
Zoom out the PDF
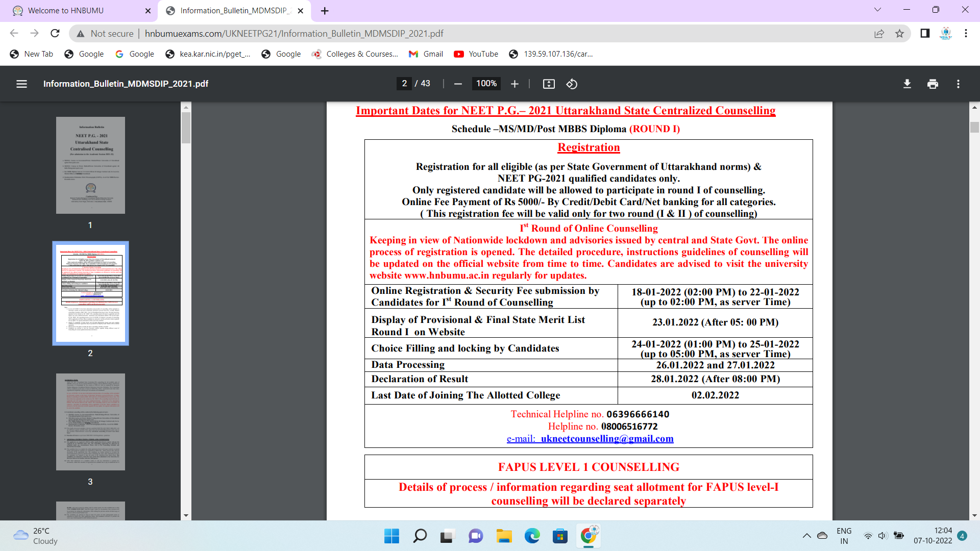458,84
